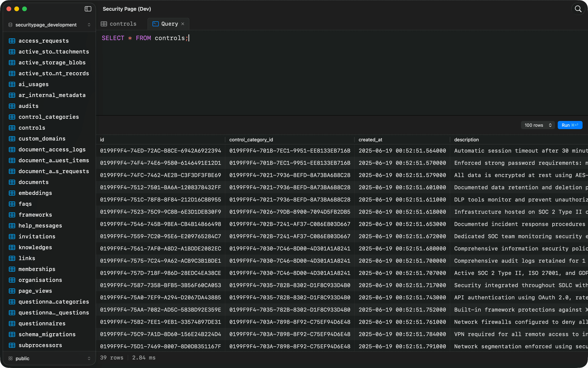
Task: Click the table icon beside embeddings
Action: [x=12, y=193]
